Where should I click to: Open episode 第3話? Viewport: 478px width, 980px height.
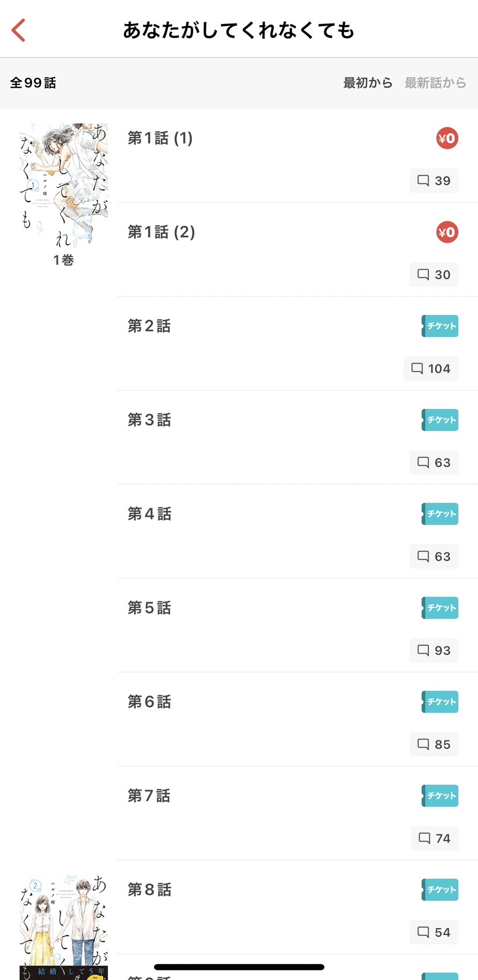pos(149,420)
